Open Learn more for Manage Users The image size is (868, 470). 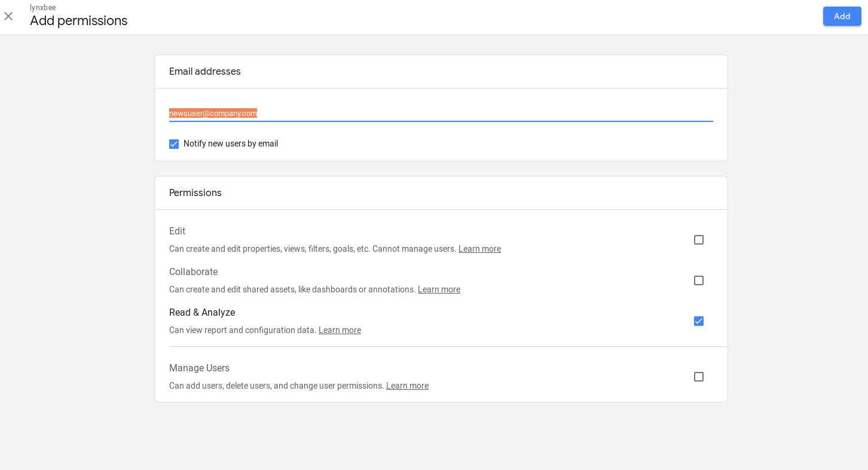pos(407,385)
